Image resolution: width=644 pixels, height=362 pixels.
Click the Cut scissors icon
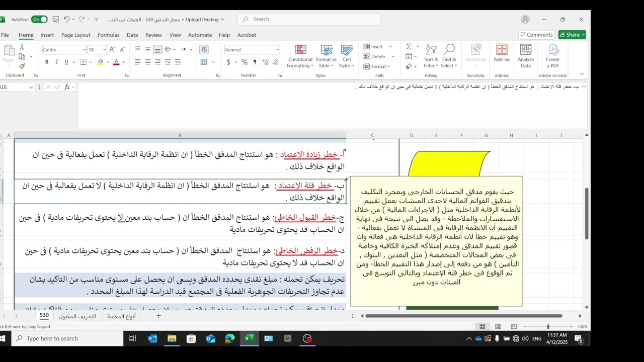(22, 47)
